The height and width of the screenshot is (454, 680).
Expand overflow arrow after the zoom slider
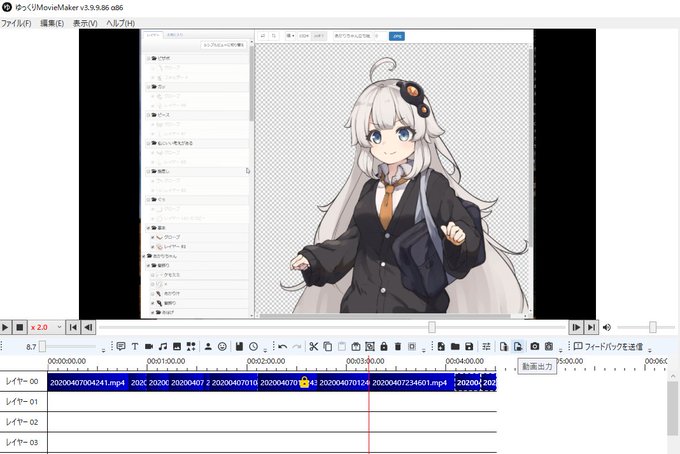[x=103, y=349]
